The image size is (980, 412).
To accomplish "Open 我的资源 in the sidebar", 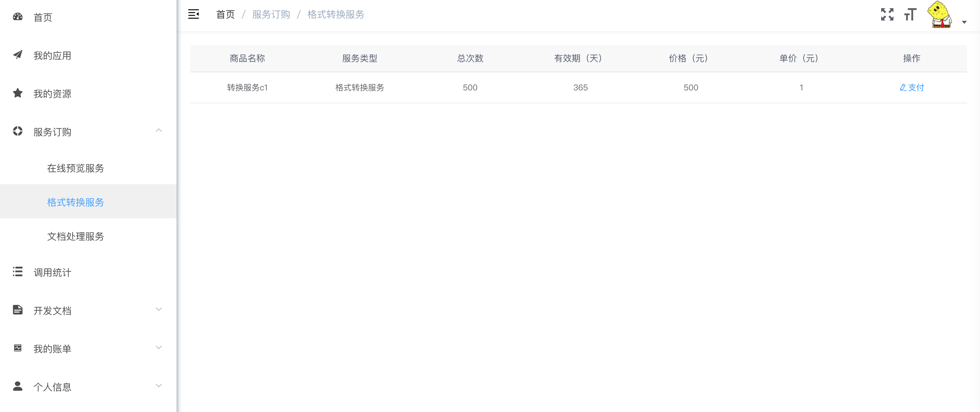I will [x=88, y=93].
